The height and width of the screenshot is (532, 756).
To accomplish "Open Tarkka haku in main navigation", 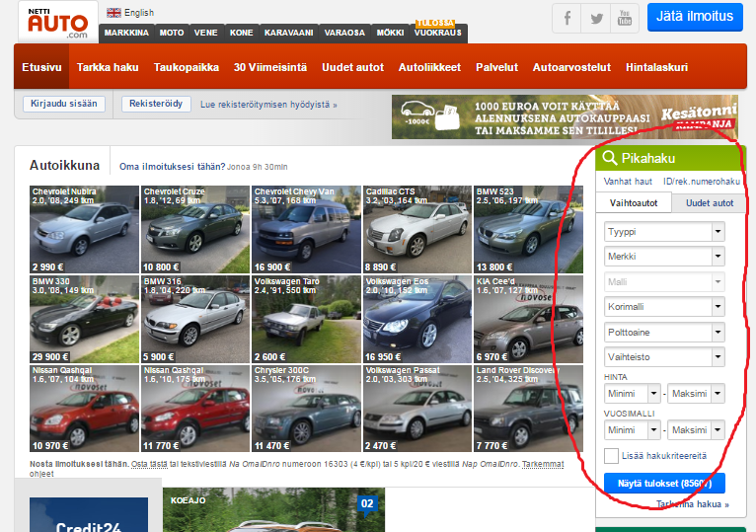I will coord(108,67).
